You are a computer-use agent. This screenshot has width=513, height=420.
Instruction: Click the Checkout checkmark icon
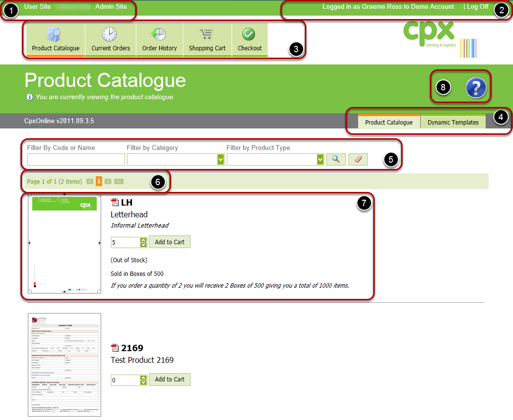249,35
